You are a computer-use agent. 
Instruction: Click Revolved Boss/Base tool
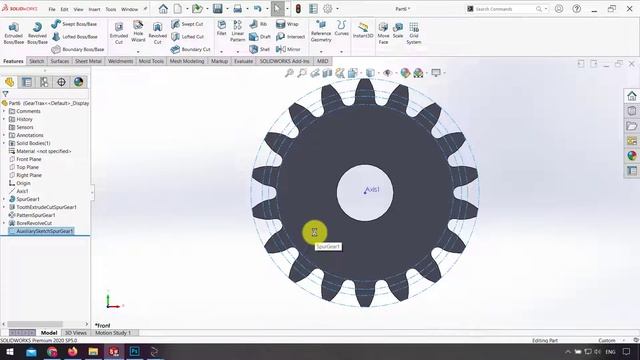(37, 33)
